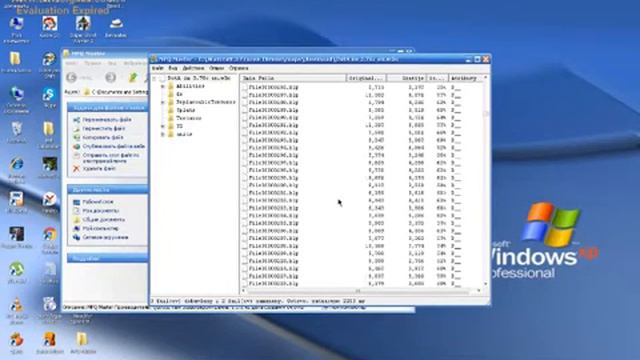Select the Skype desktop icon
640x360 pixels.
coord(49,95)
